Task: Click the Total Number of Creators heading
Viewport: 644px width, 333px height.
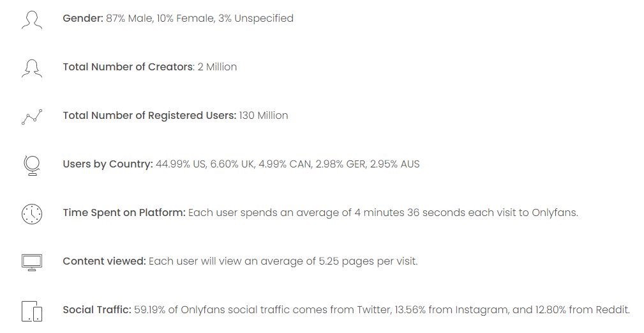Action: [x=128, y=67]
